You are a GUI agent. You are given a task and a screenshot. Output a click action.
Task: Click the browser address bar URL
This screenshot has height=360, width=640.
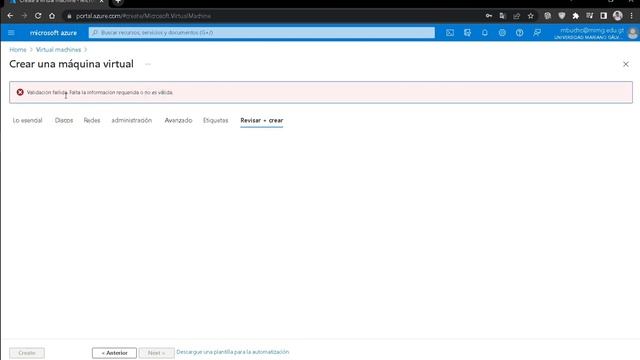tap(143, 16)
